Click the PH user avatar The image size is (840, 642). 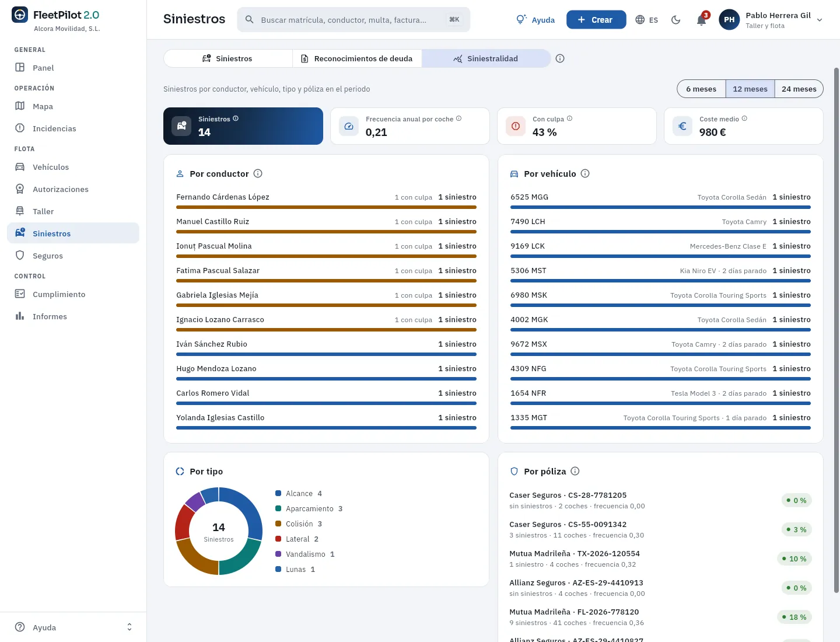[x=729, y=19]
